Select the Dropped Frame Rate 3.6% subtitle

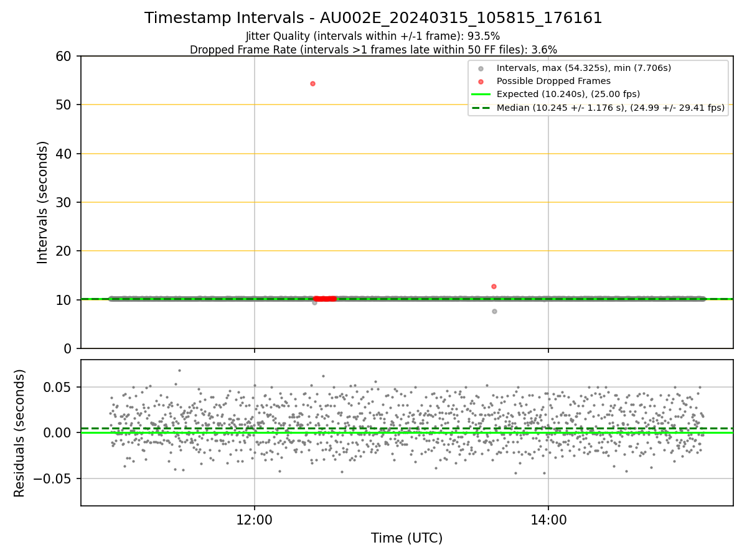point(374,50)
